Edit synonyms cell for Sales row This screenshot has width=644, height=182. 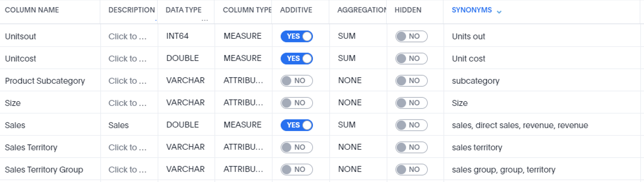coord(520,125)
